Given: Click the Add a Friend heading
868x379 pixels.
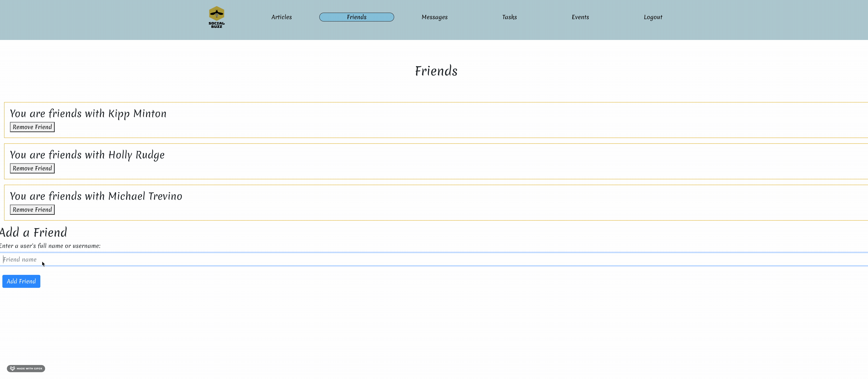Looking at the screenshot, I should coord(34,232).
